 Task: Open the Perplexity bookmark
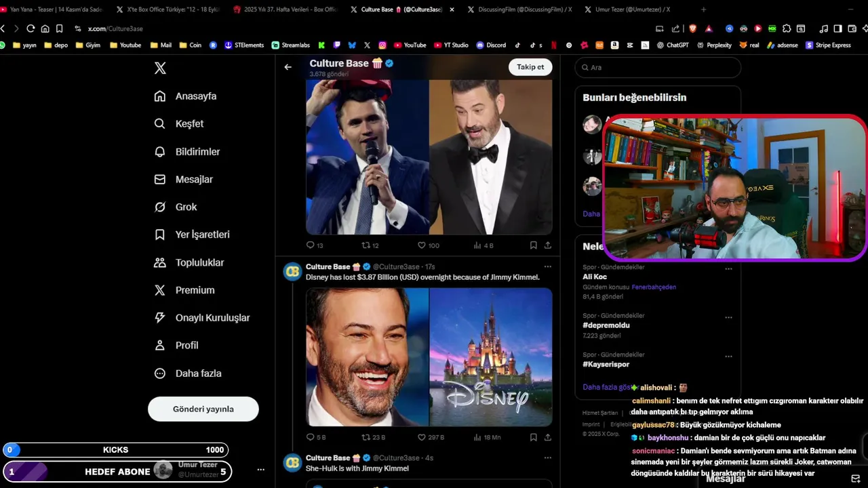point(714,45)
